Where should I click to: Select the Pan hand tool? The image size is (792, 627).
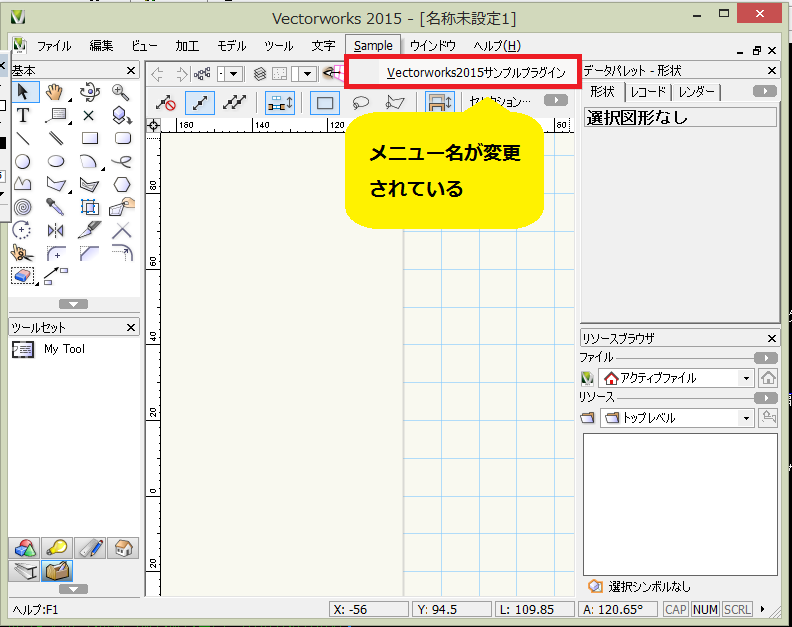[55, 92]
